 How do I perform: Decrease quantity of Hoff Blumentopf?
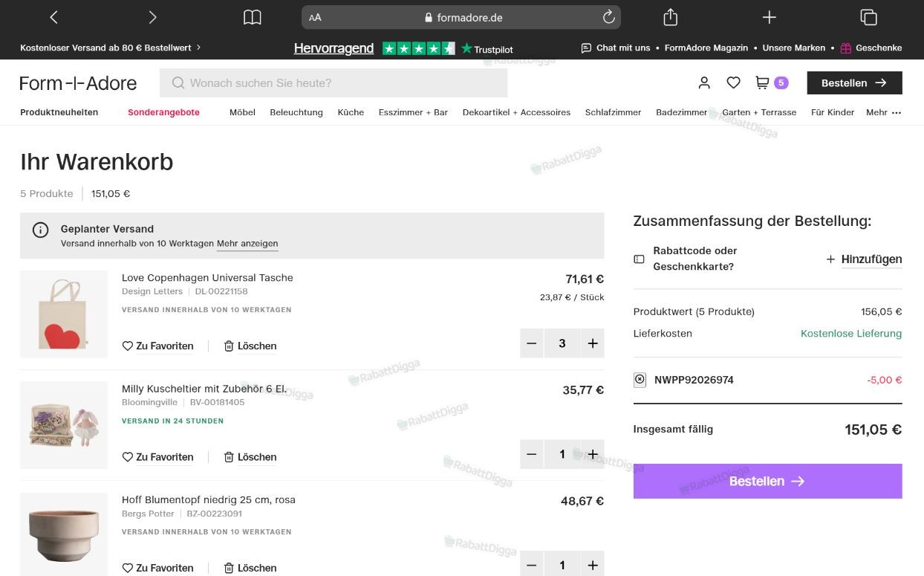[x=532, y=565]
